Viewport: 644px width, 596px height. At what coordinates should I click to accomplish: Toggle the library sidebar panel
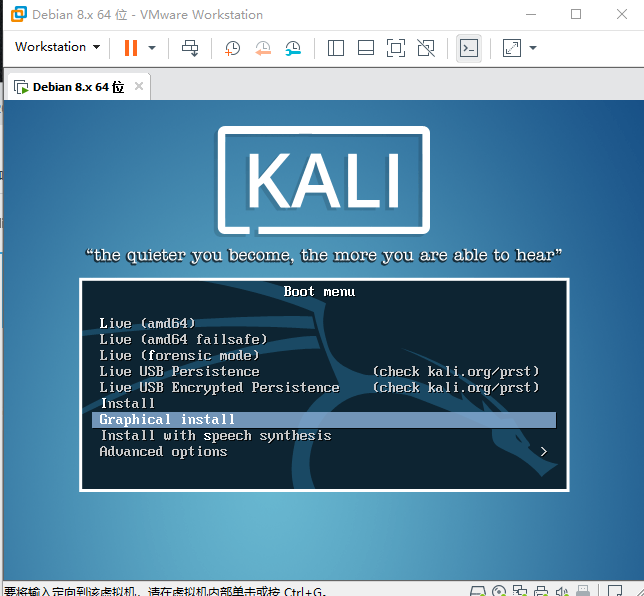pyautogui.click(x=336, y=48)
